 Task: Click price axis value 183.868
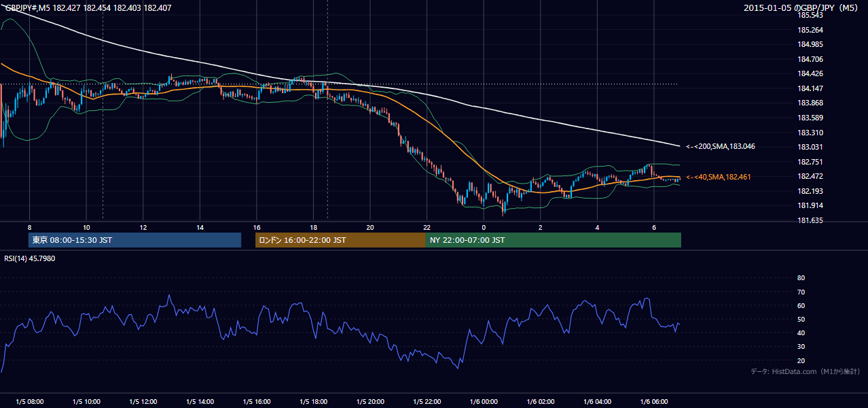(x=810, y=103)
